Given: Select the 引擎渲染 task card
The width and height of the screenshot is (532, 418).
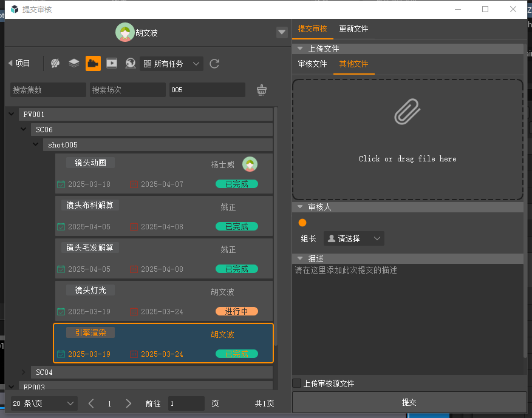Looking at the screenshot, I should coord(163,343).
